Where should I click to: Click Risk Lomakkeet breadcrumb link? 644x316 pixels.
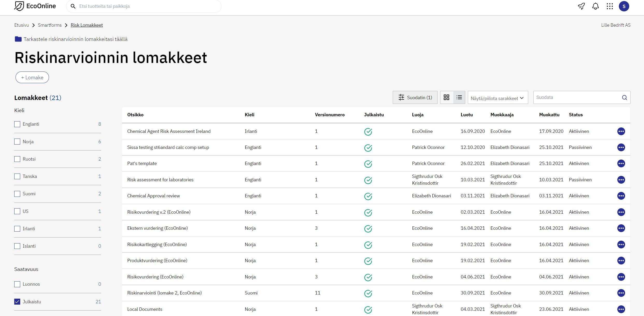coord(87,25)
